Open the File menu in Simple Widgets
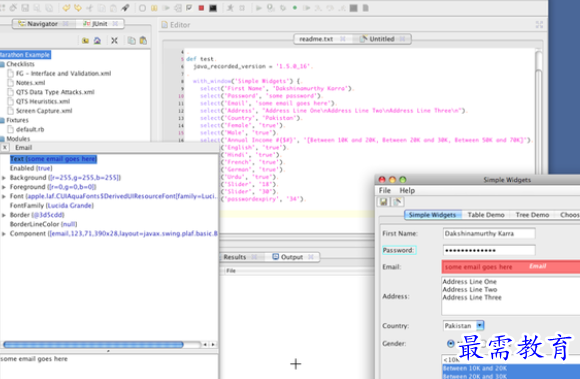Screen dimensions: 580x379 (x=385, y=190)
